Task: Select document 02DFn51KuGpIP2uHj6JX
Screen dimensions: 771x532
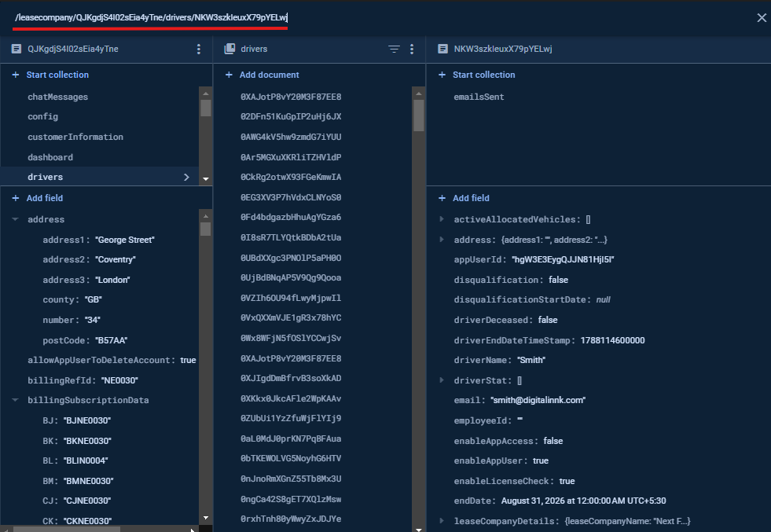Action: (291, 116)
